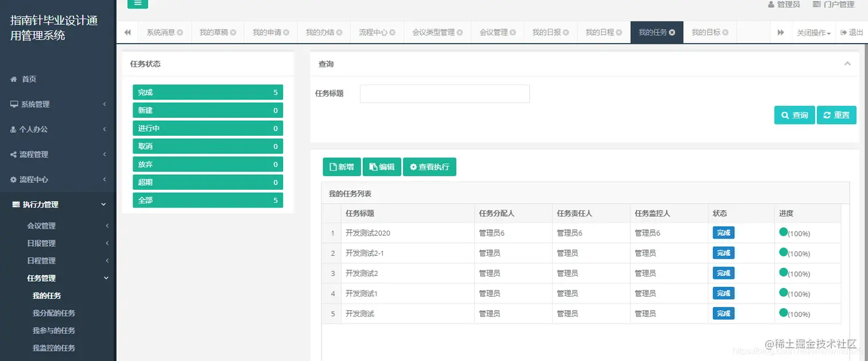The height and width of the screenshot is (361, 868).
Task: Toggle the sidebar with the hamburger menu button
Action: tap(137, 3)
